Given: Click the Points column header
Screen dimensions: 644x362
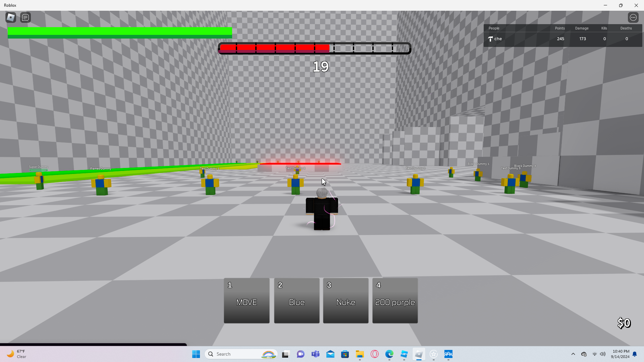Looking at the screenshot, I should point(559,28).
